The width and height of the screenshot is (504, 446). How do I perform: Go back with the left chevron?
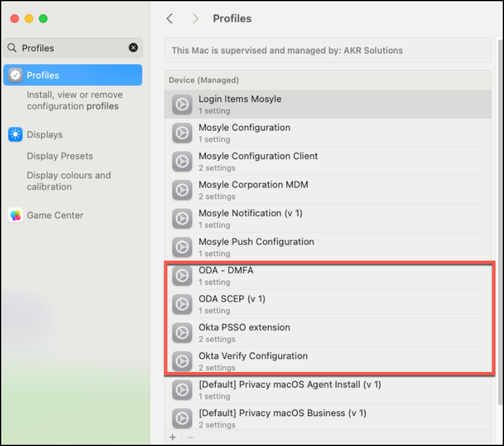pos(170,19)
